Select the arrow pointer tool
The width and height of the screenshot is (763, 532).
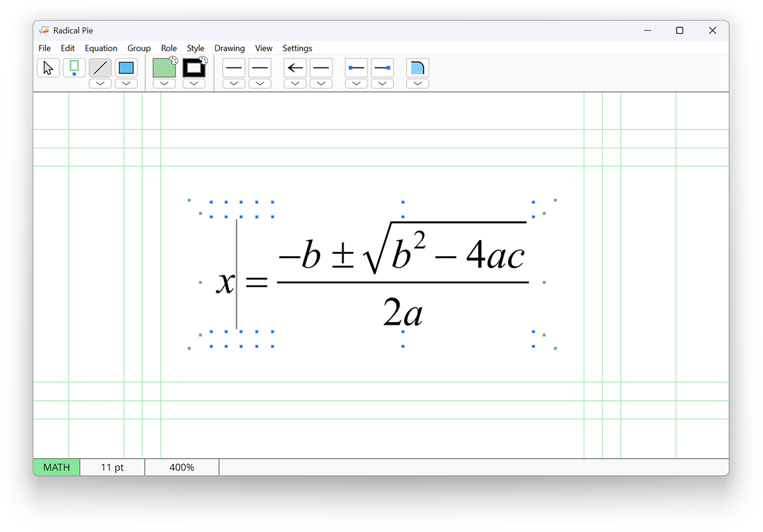[48, 67]
